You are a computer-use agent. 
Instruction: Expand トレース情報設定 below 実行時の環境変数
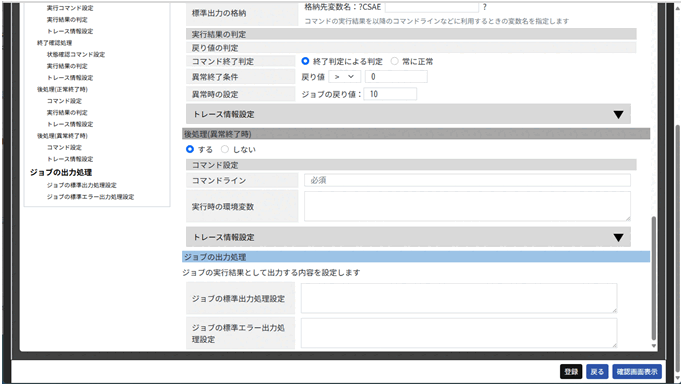pos(408,237)
